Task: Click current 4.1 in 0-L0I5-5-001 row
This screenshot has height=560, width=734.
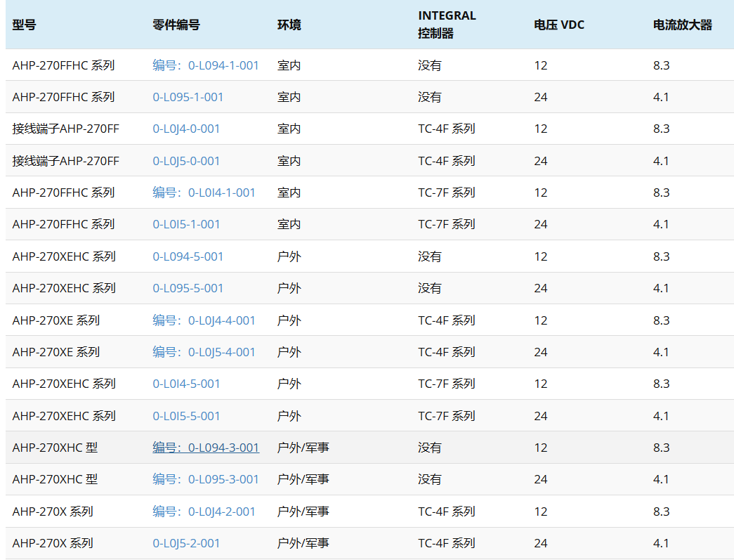Action: [661, 416]
